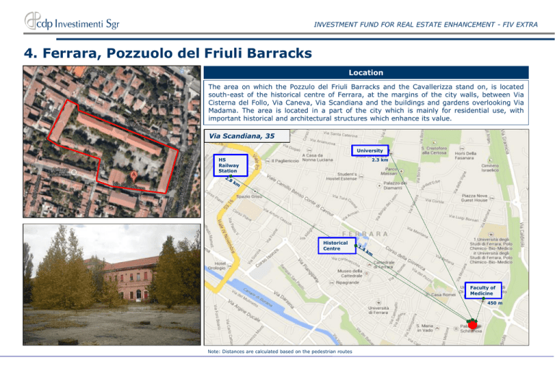
Task: Click the red destination marker on the map
Action: tap(472, 325)
